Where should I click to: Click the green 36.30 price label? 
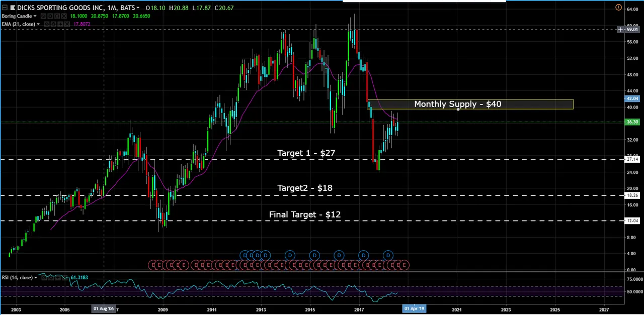click(631, 122)
